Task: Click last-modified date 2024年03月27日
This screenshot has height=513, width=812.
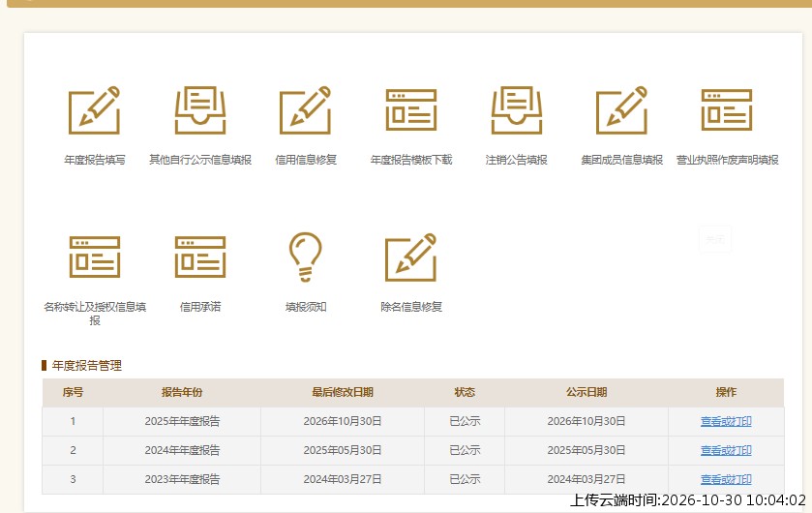Action: point(343,479)
